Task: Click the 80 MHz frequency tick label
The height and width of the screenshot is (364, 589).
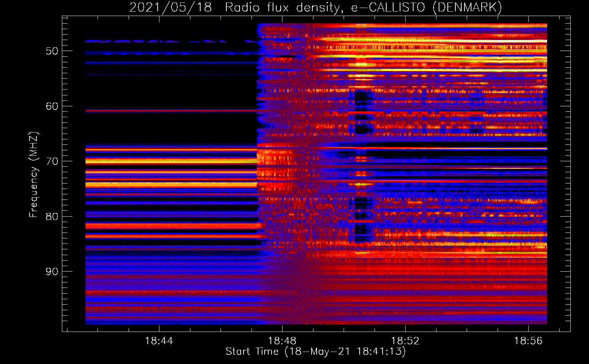Action: click(52, 217)
